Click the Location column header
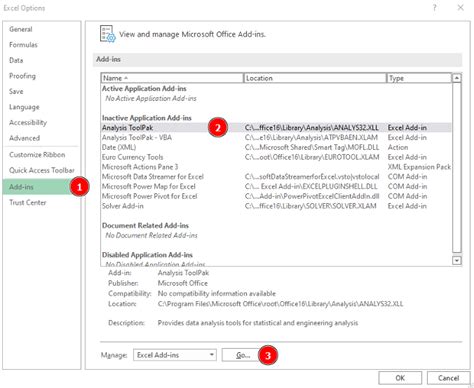The width and height of the screenshot is (474, 388). click(x=315, y=78)
